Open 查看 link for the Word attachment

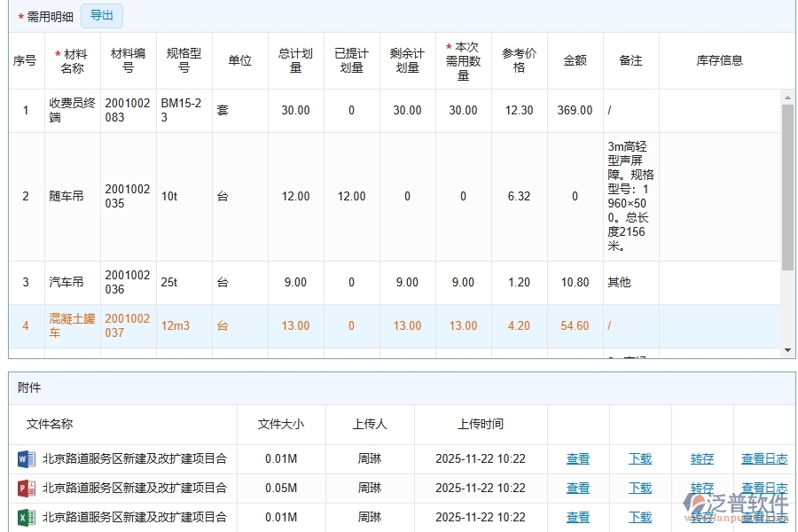point(578,459)
